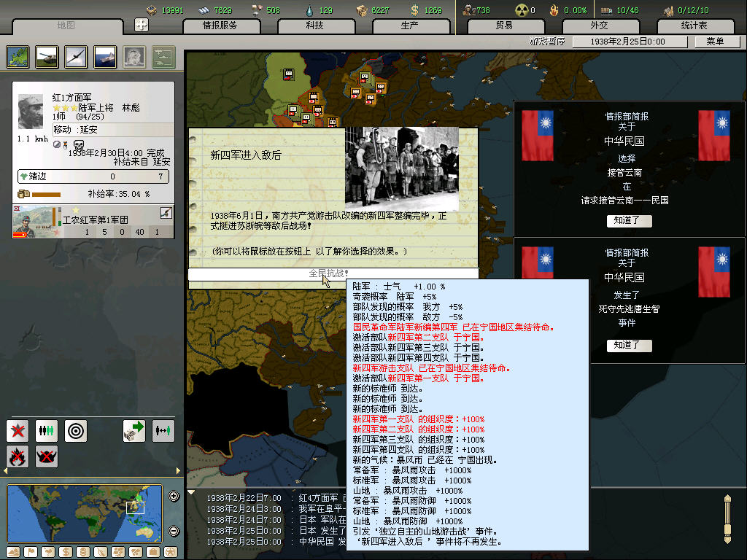Screen dimensions: 747x560
Task: Expand order buttons with right yellow arrow
Action: point(179,471)
